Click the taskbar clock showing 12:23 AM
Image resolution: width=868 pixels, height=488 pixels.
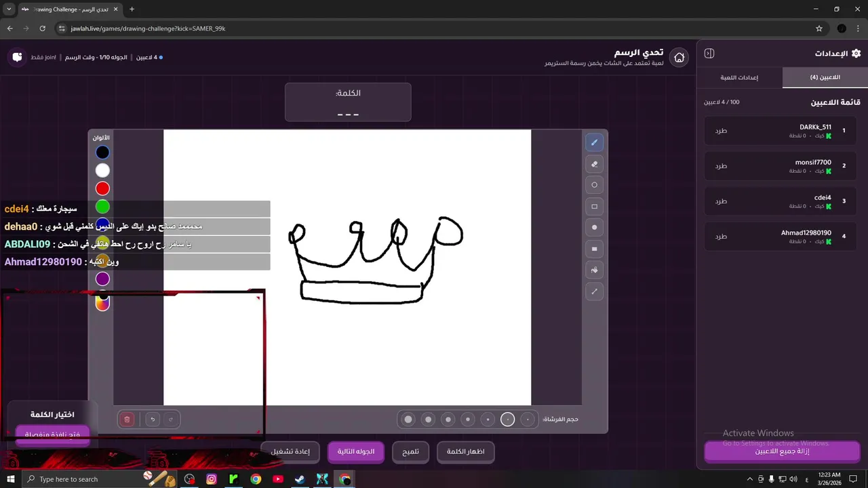pos(829,479)
